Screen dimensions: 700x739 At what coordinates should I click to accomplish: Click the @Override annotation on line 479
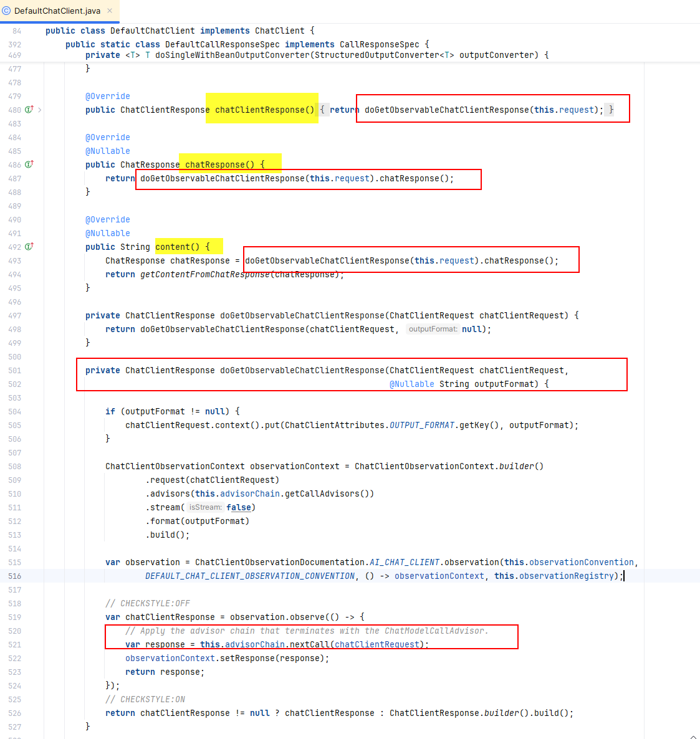(x=107, y=96)
